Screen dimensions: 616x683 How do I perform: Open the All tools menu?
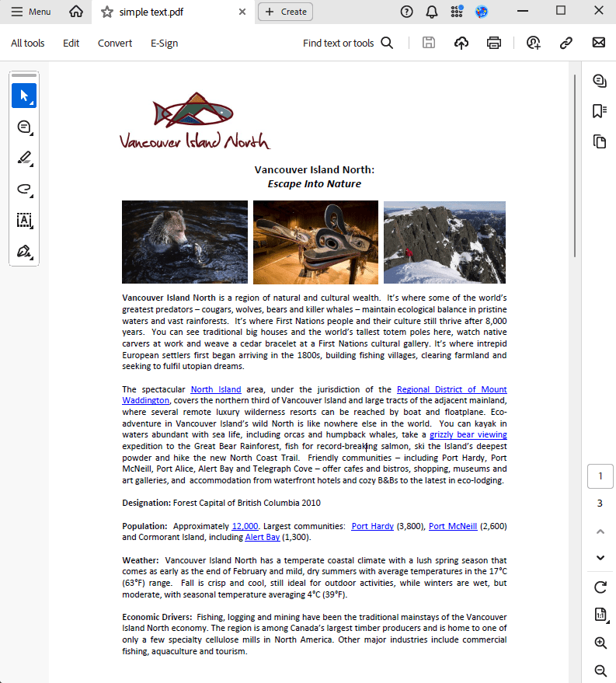click(27, 43)
